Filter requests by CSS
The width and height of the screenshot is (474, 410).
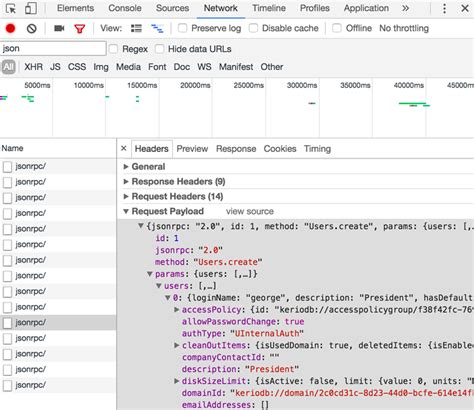[77, 67]
